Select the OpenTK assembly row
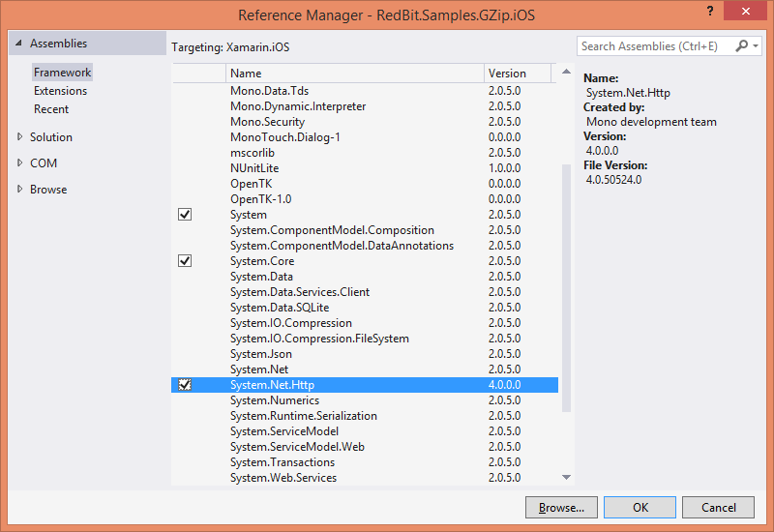 point(365,184)
